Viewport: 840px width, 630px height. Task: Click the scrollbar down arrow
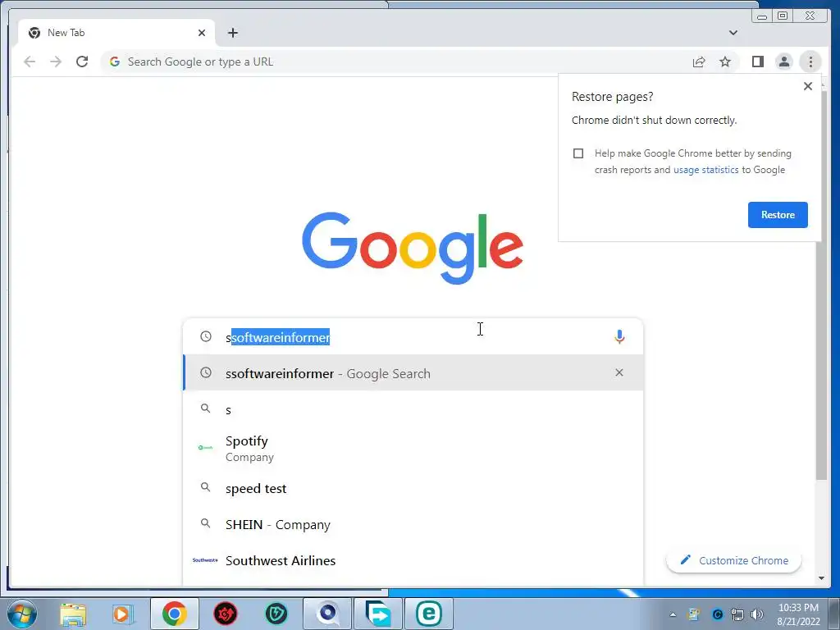click(x=821, y=578)
